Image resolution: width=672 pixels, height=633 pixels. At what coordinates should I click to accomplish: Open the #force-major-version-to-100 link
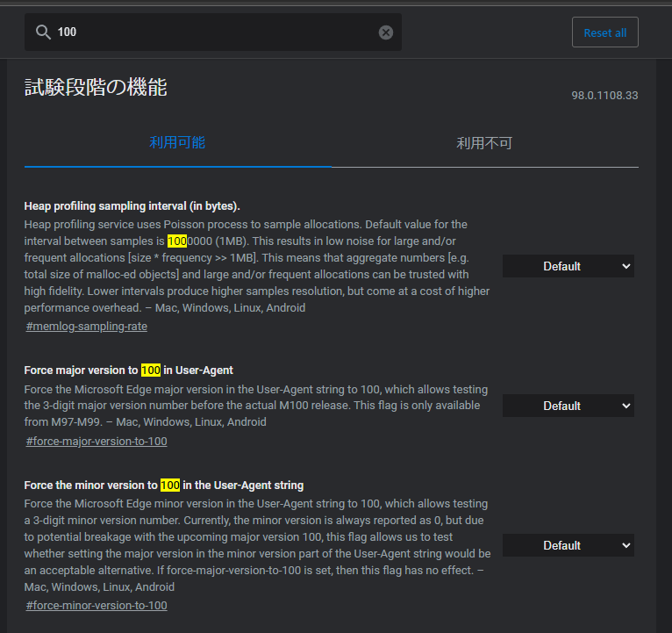(x=97, y=442)
